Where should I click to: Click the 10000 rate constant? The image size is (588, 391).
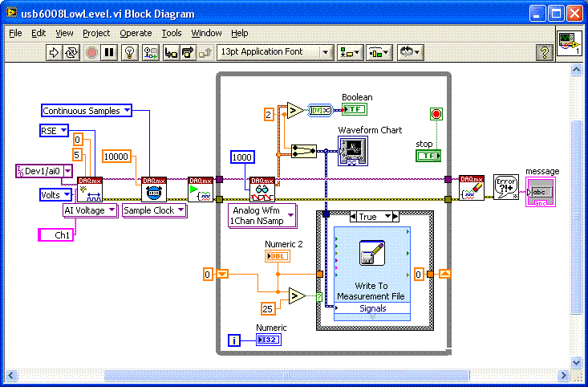[116, 157]
